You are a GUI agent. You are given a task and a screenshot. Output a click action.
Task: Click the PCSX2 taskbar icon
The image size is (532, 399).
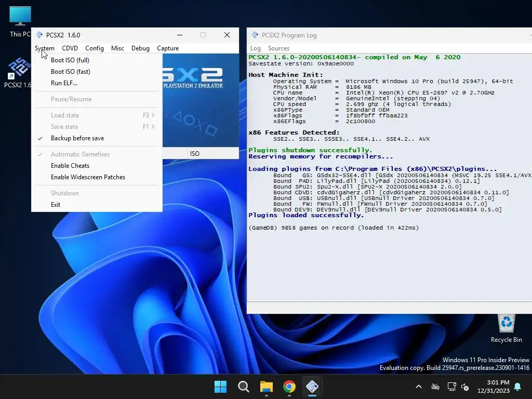[312, 387]
